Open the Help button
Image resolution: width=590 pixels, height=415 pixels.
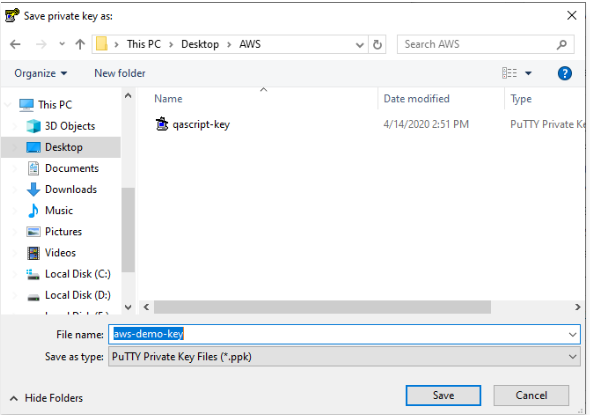click(564, 73)
